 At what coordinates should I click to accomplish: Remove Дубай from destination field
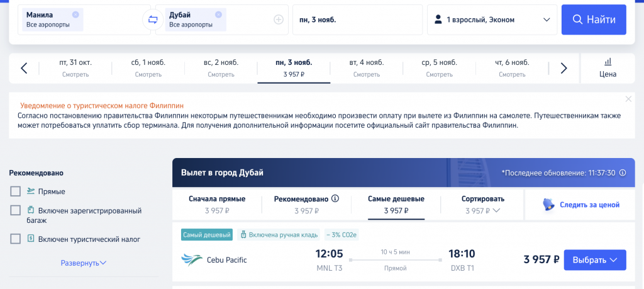click(x=218, y=14)
